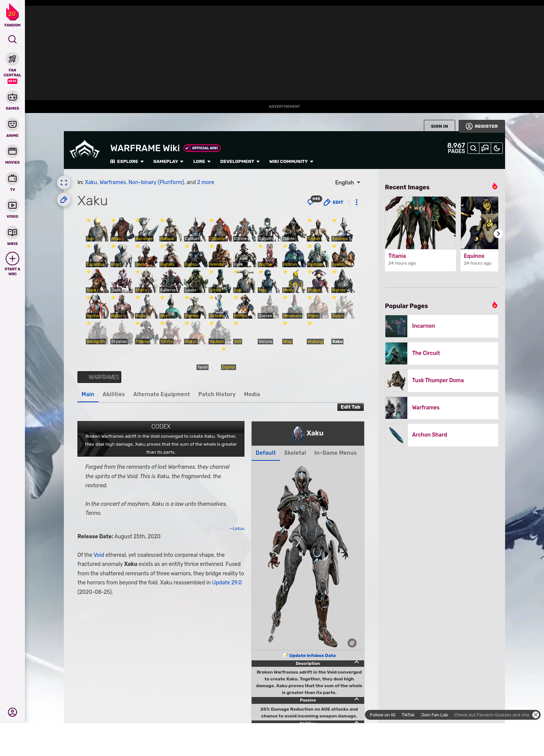Image resolution: width=544 pixels, height=756 pixels.
Task: Click the Warframe Wiki lotus logo
Action: tap(85, 150)
